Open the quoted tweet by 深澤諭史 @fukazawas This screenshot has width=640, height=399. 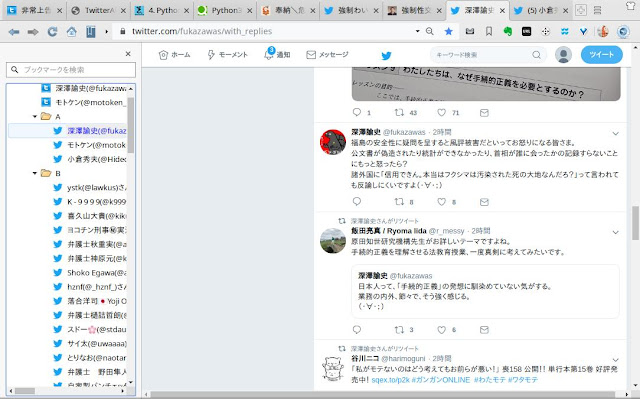point(485,291)
